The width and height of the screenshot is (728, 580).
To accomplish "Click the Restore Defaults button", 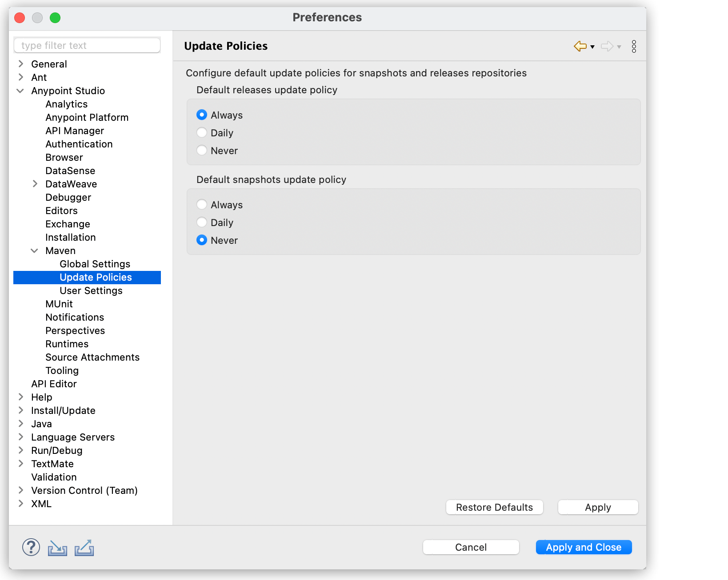I will 494,507.
